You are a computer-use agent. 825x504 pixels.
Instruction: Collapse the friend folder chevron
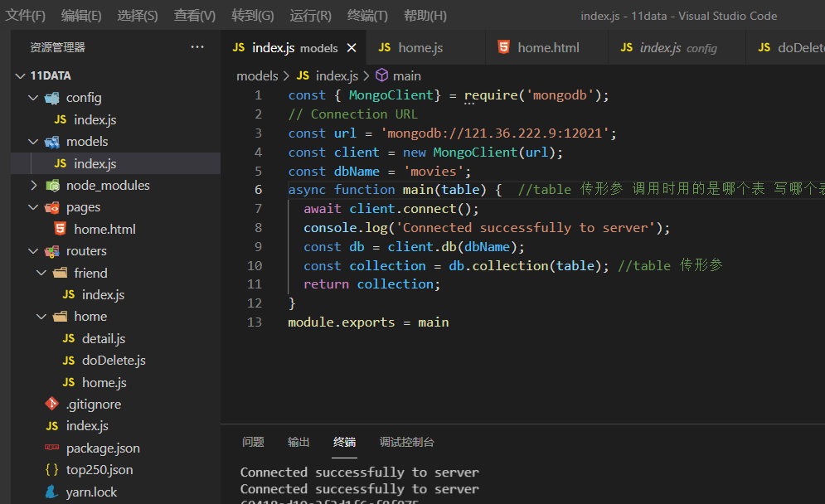point(41,273)
